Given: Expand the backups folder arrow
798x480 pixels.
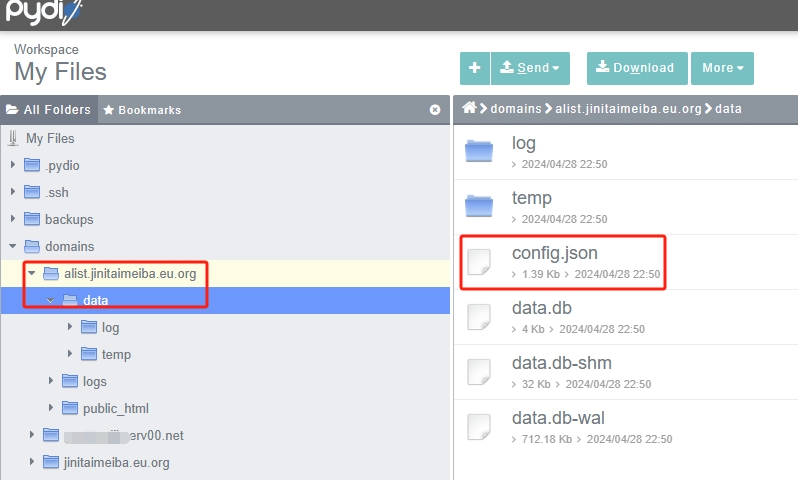Looking at the screenshot, I should (x=13, y=219).
